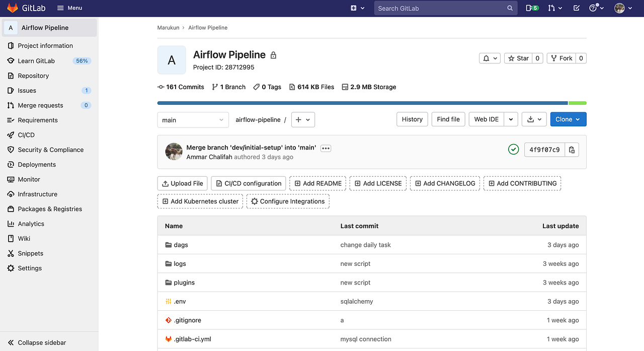Expand the Clone dropdown
Screen dimensions: 644x351
coord(568,119)
